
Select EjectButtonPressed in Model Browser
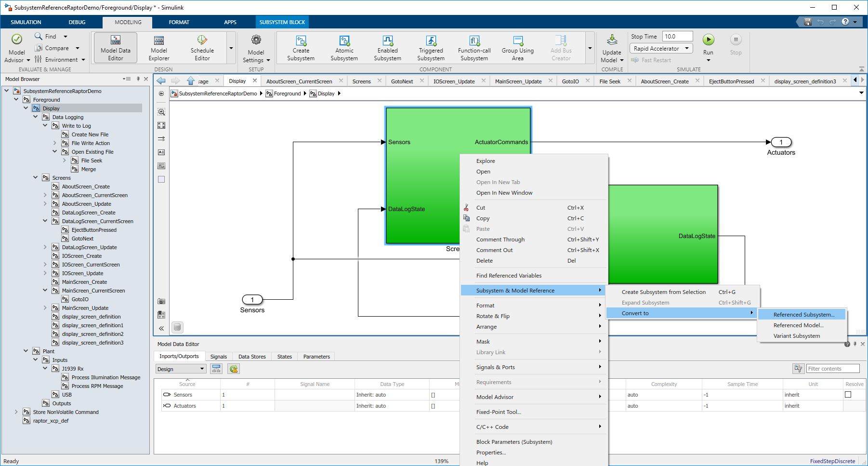(x=94, y=230)
